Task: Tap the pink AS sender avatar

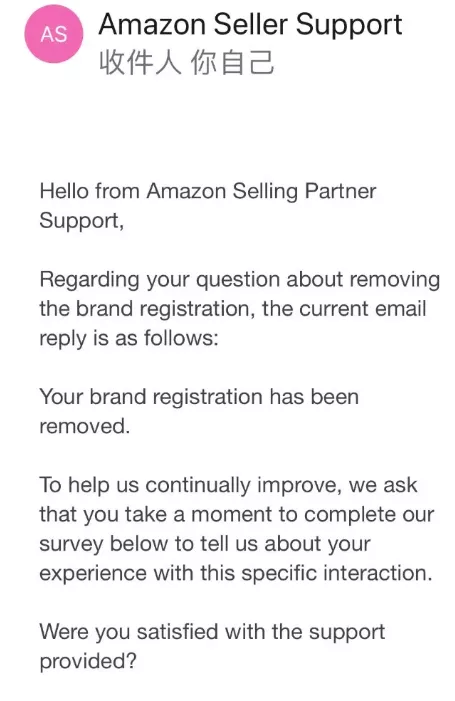Action: click(54, 34)
